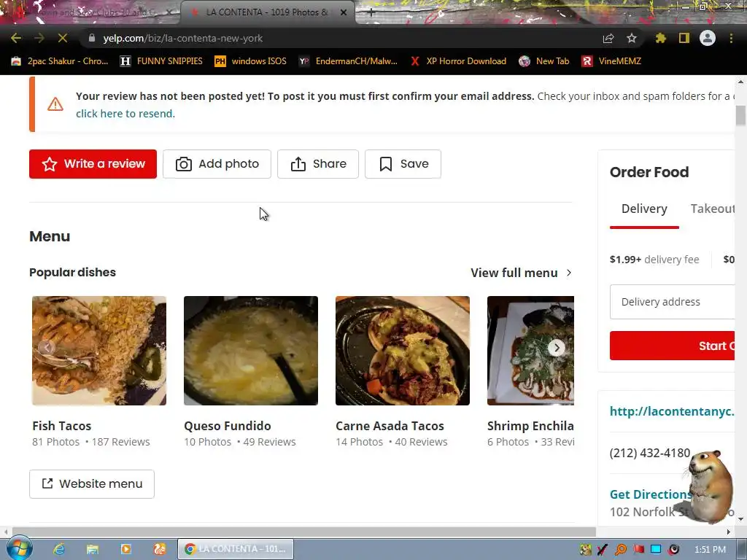
Task: Go to previous dishes with left carousel arrow
Action: [x=46, y=348]
